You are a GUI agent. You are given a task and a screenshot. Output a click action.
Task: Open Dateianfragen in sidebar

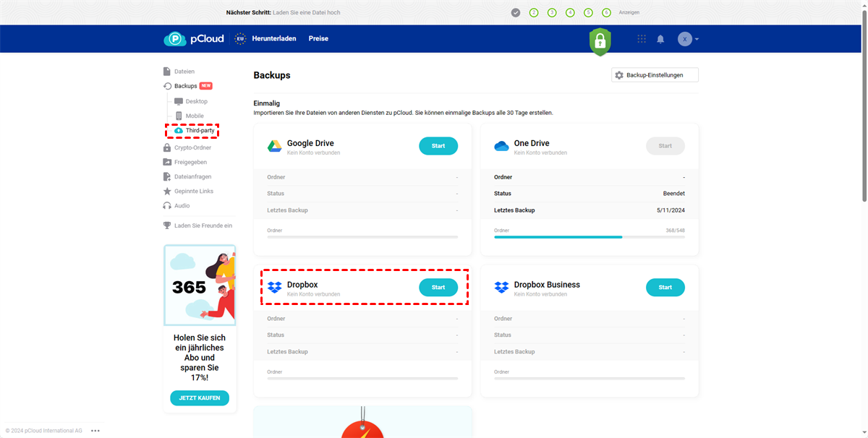(x=192, y=176)
